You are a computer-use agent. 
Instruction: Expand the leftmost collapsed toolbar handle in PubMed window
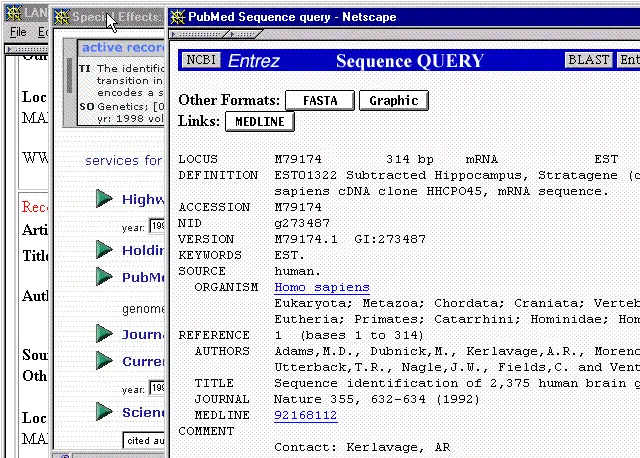click(x=198, y=34)
